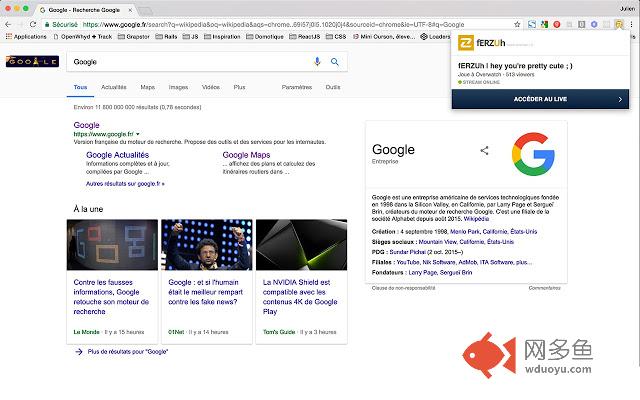Open the Domotique bookmarks folder
The height and width of the screenshot is (400, 640).
[265, 36]
